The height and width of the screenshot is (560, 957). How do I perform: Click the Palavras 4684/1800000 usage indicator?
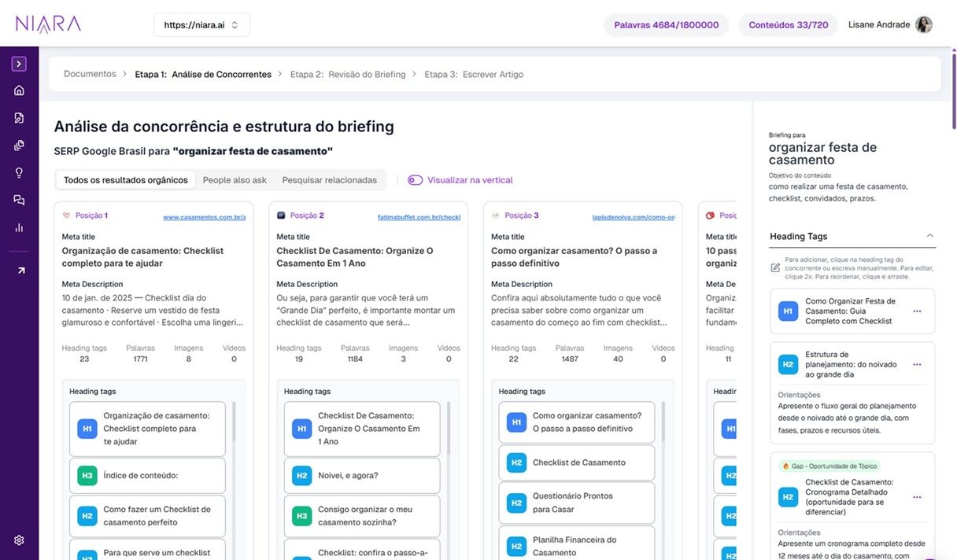[x=666, y=24]
